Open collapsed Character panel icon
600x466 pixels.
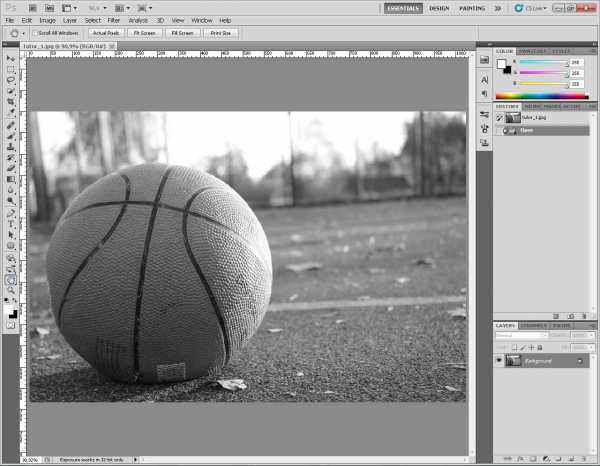(484, 80)
